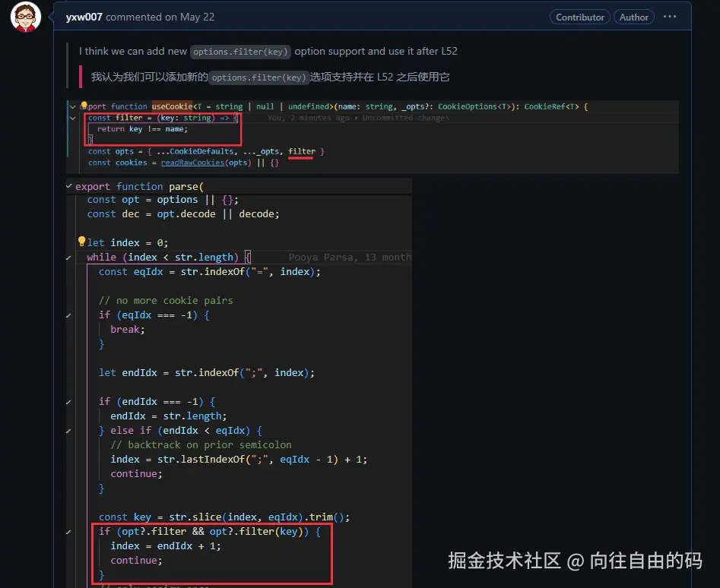Collapse the 'if (endIdx === -1)' fold chevron
Screen dimensions: 720x588
point(68,402)
